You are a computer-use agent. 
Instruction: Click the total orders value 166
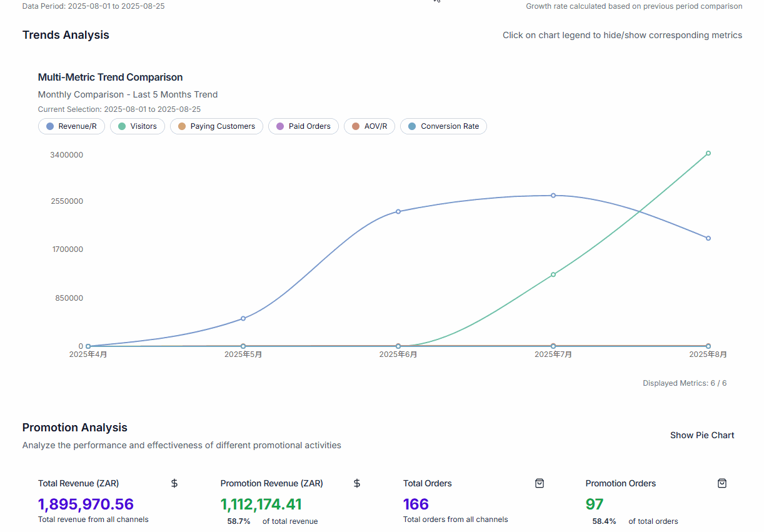[x=416, y=504]
